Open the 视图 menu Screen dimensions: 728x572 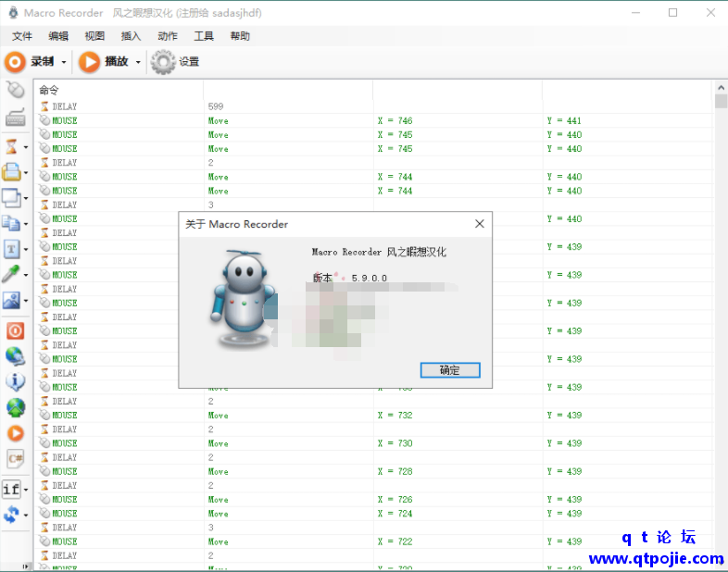pyautogui.click(x=94, y=36)
